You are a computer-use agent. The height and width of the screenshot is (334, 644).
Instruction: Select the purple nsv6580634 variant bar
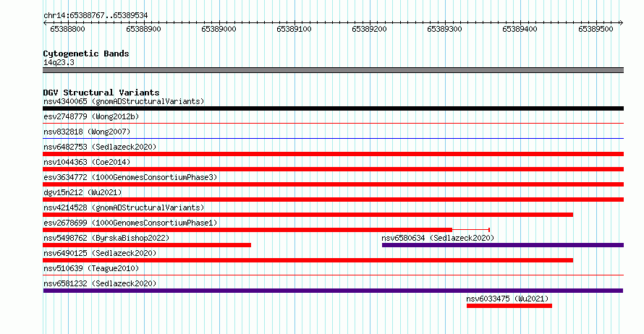(503, 245)
